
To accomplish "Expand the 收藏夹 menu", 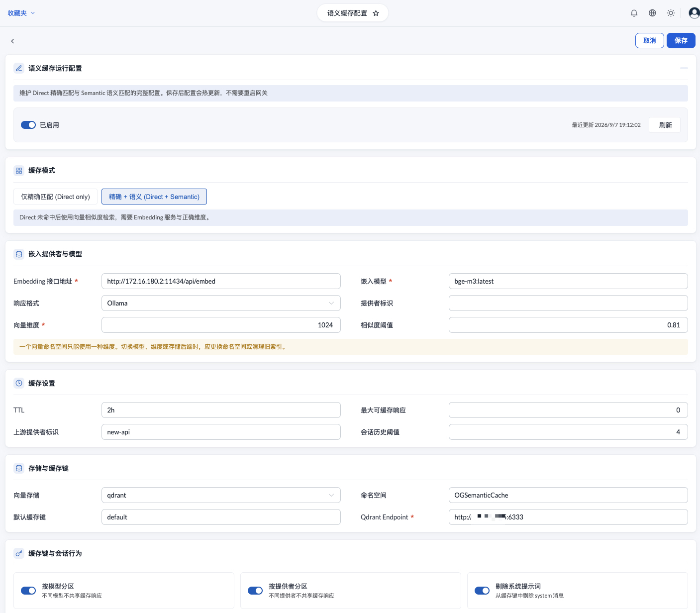I will (21, 13).
